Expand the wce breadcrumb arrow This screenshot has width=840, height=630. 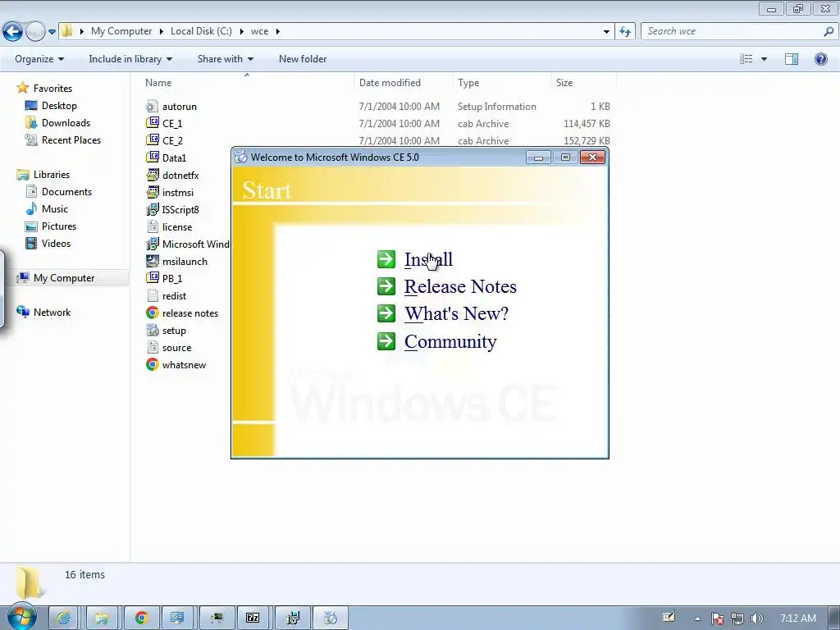277,32
